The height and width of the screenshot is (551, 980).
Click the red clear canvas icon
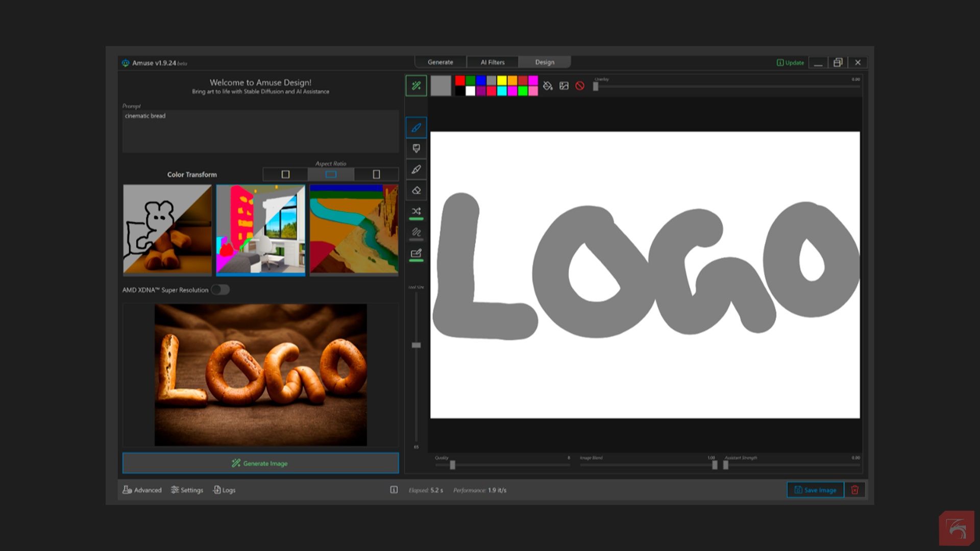point(580,86)
